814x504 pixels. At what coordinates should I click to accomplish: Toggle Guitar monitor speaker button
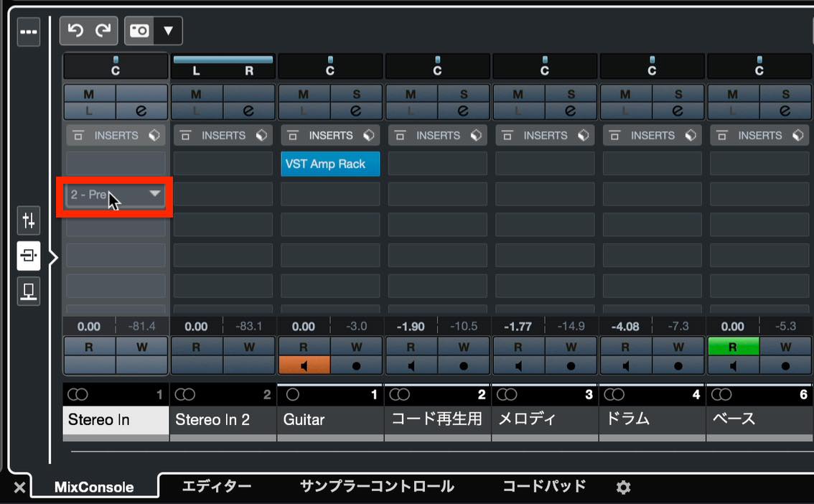pyautogui.click(x=304, y=365)
